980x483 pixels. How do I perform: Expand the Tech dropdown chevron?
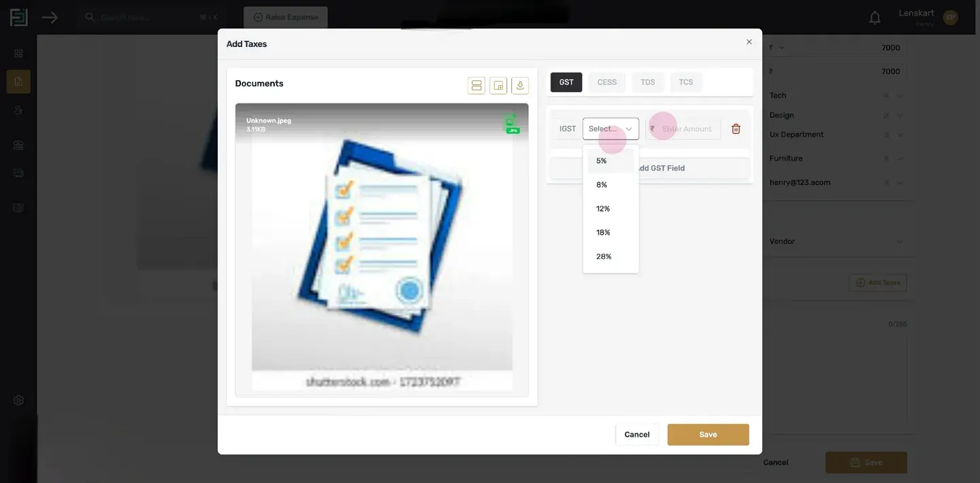tap(900, 96)
